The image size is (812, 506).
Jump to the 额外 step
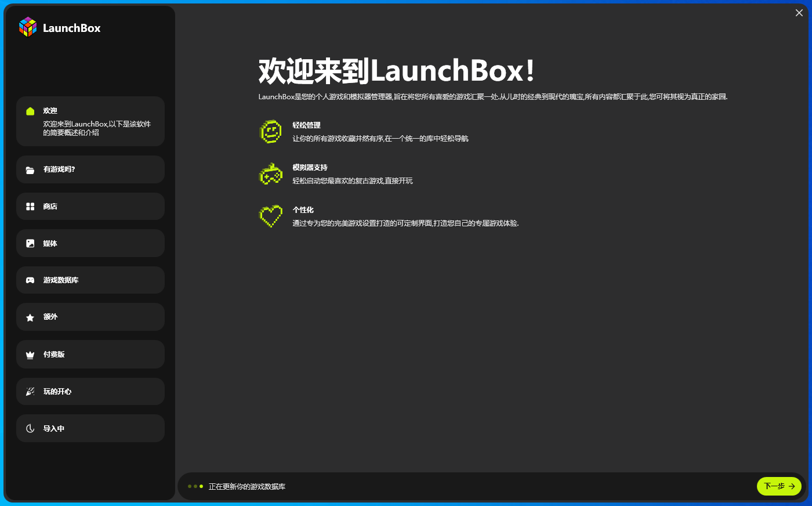[90, 317]
